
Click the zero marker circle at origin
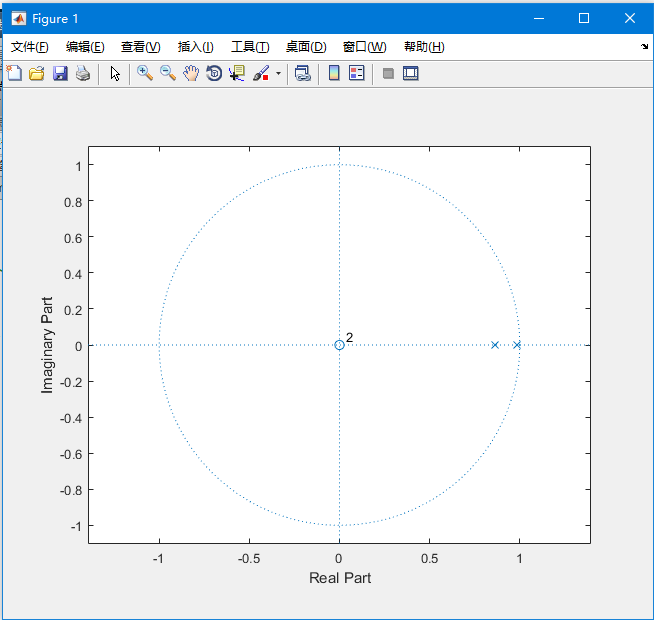tap(340, 345)
